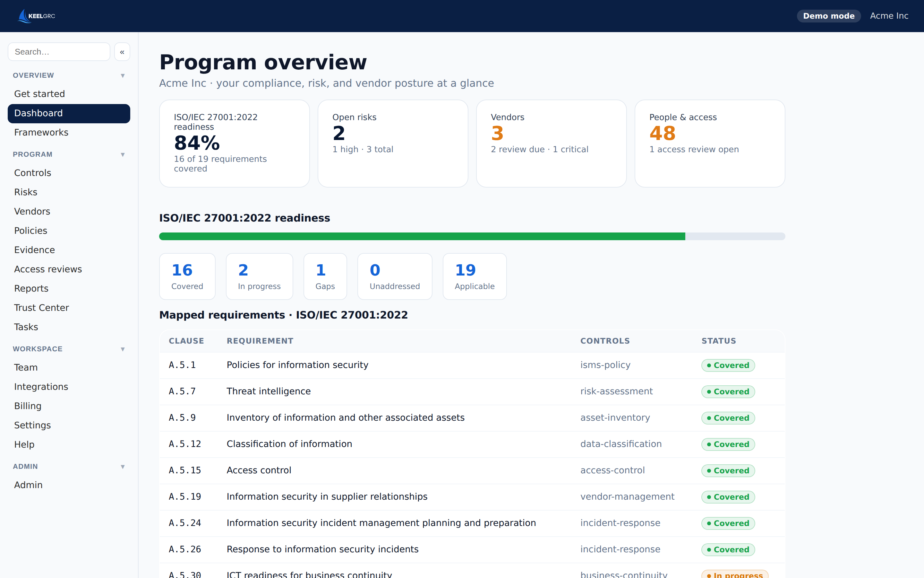
Task: Click clause A.5.1 cell
Action: [x=183, y=365]
